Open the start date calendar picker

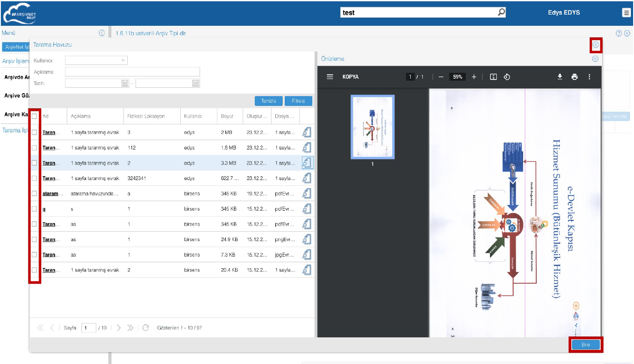[125, 83]
